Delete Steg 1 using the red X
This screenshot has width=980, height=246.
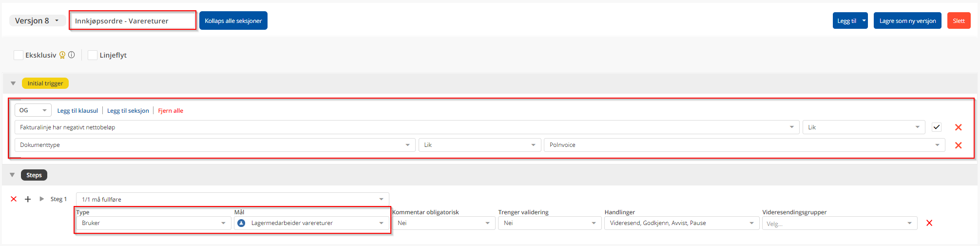point(14,199)
